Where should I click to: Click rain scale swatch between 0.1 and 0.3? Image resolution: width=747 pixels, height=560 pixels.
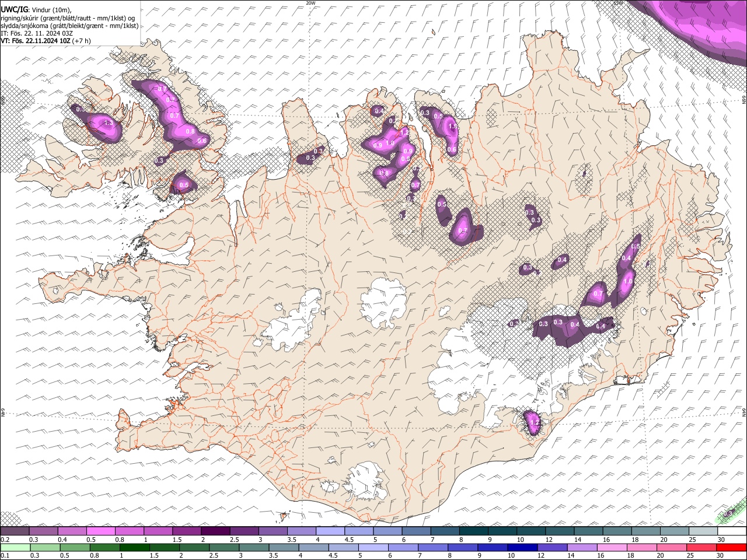click(x=15, y=547)
